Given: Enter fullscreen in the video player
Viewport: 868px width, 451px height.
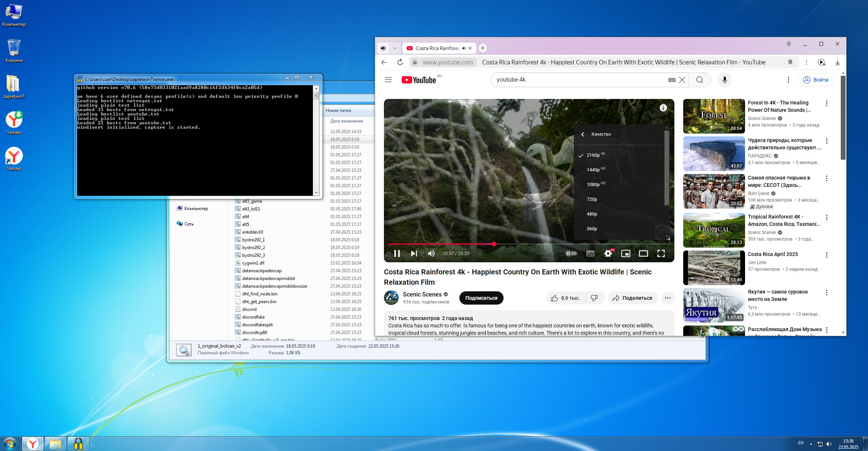Looking at the screenshot, I should (661, 253).
